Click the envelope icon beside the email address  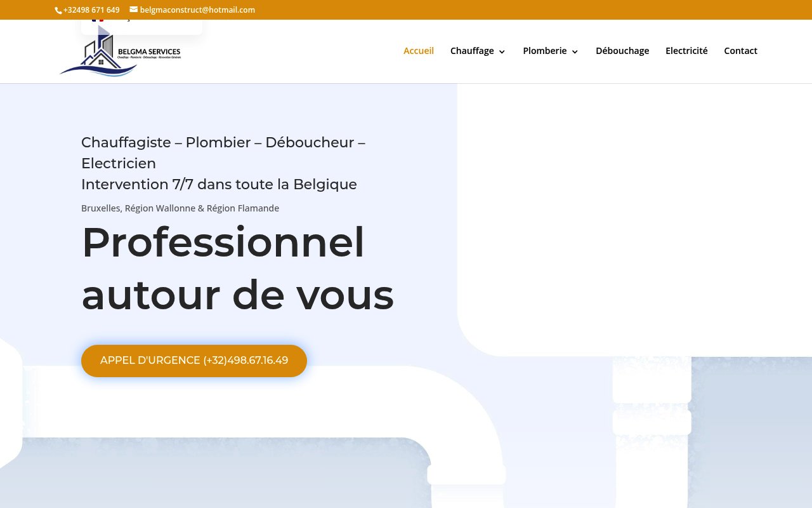134,10
